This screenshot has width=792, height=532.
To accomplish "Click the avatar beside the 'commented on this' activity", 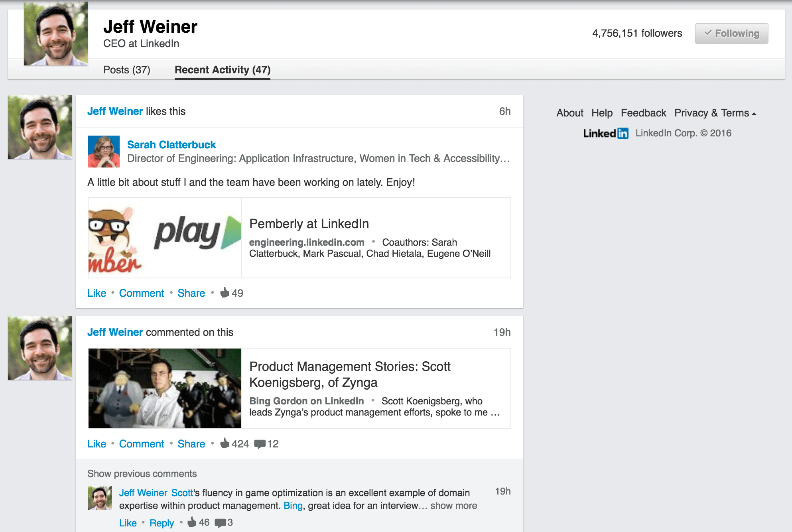I will pos(40,348).
